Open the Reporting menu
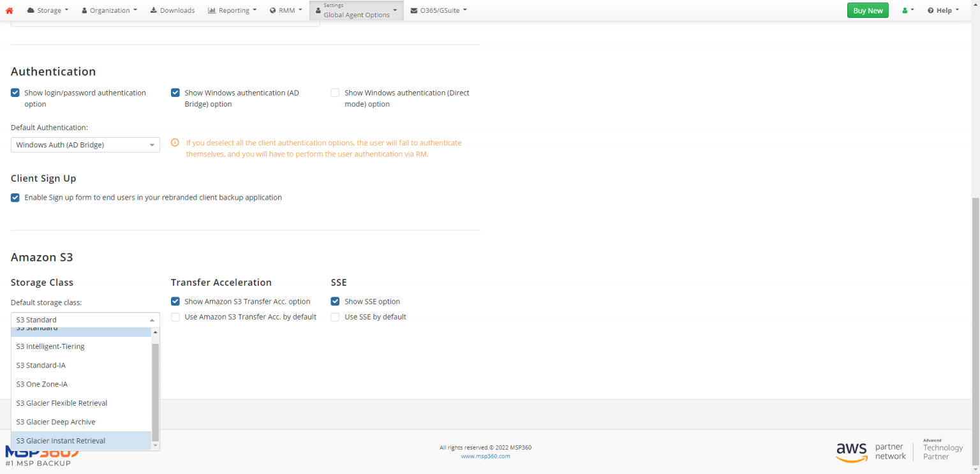Screen dimensions: 980x474 click(232, 10)
